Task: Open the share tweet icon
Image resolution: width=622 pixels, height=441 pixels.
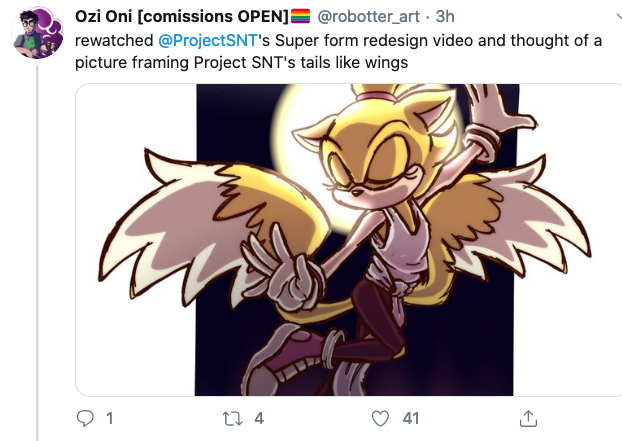Action: point(528,418)
